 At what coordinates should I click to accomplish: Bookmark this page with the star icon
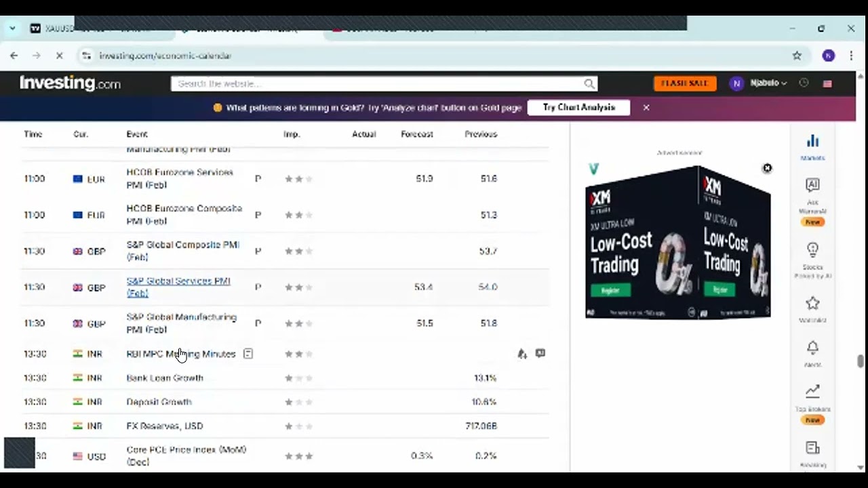[797, 56]
